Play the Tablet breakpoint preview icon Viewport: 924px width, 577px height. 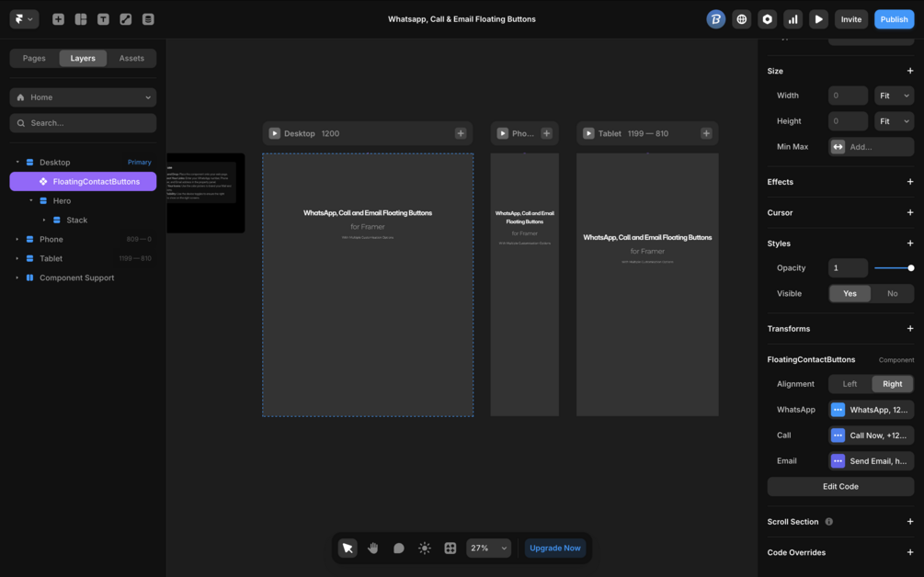pos(588,133)
